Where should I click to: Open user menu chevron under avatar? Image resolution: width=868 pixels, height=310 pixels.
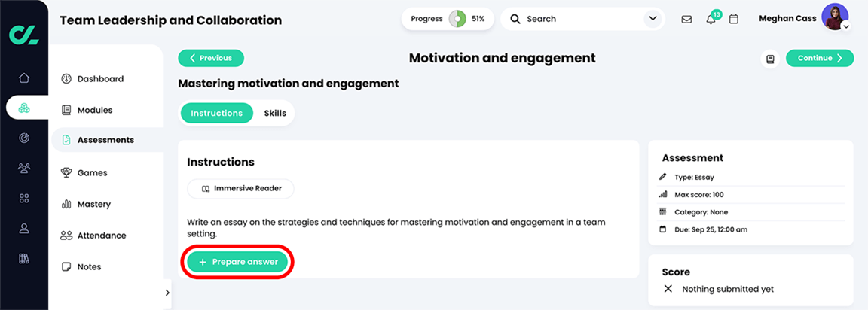[x=845, y=26]
